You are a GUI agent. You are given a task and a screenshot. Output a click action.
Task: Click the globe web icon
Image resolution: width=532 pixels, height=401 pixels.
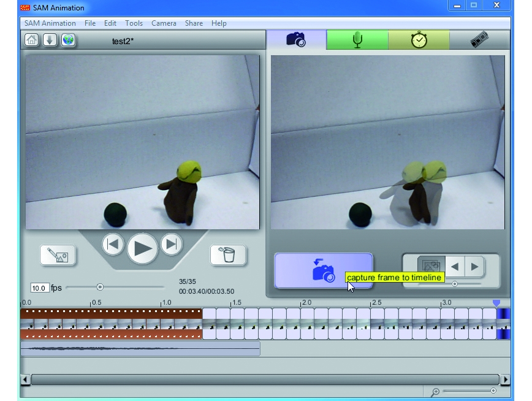click(68, 40)
